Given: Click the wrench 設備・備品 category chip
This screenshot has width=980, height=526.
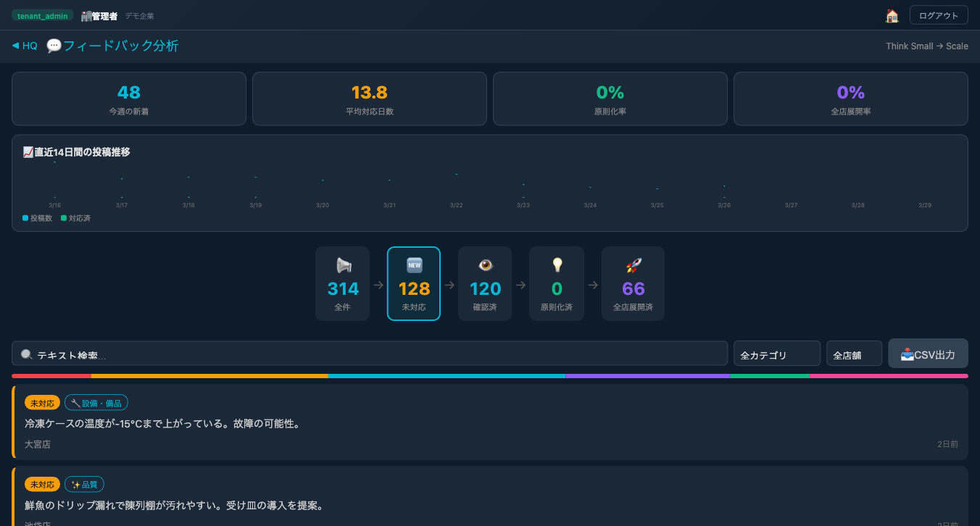Looking at the screenshot, I should click(96, 402).
